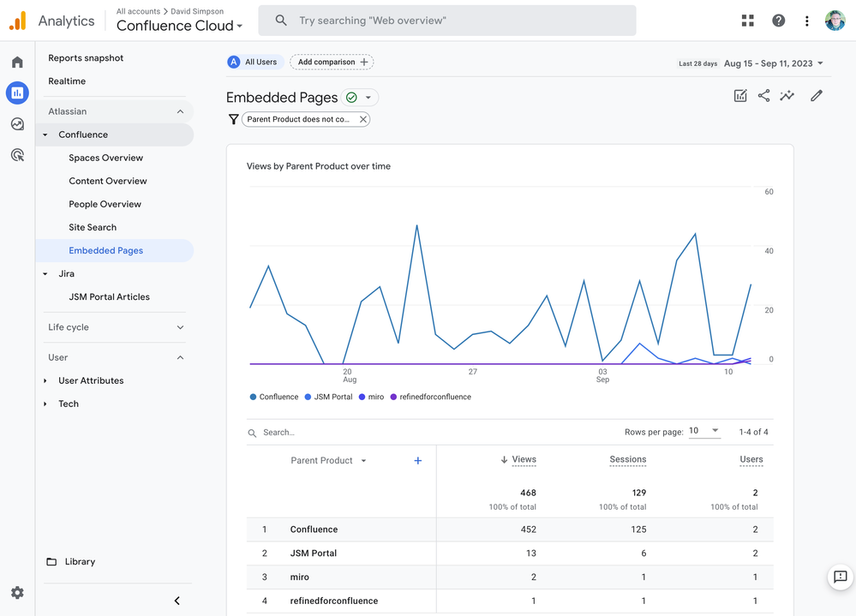Open Site Search report
Image resolution: width=856 pixels, height=616 pixels.
[x=93, y=228]
